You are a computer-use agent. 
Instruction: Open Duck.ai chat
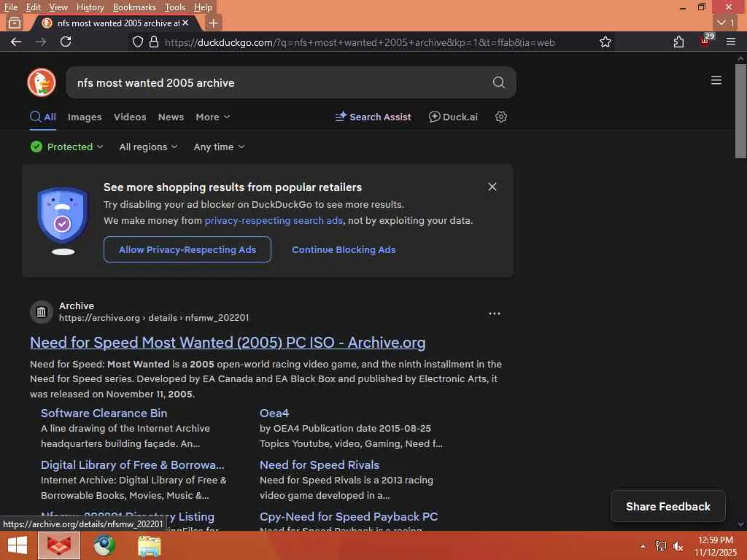tap(453, 117)
